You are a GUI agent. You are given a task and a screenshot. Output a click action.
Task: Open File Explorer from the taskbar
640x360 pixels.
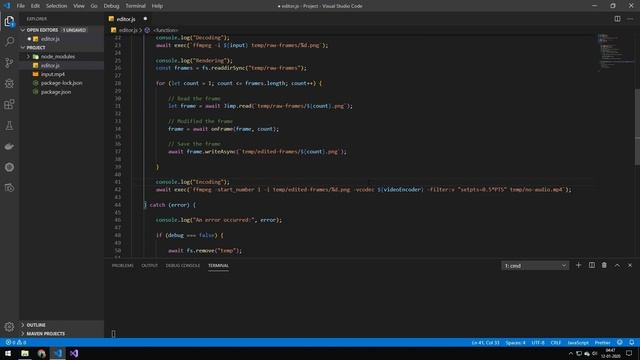pyautogui.click(x=25, y=353)
